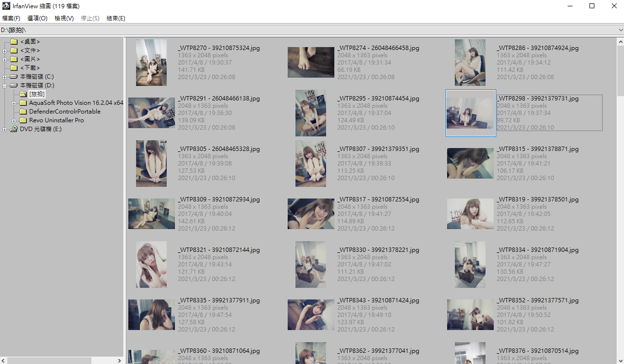Click the DefenderControlrPortable folder icon

point(23,111)
